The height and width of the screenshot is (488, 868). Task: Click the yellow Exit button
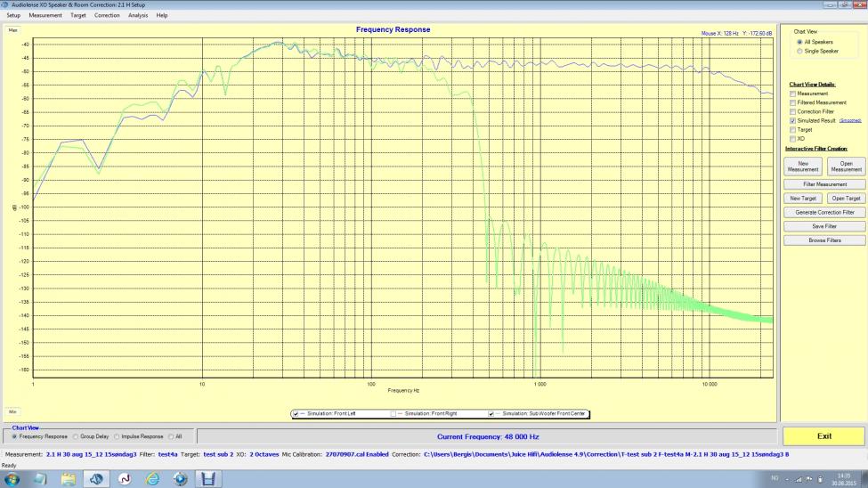point(823,436)
